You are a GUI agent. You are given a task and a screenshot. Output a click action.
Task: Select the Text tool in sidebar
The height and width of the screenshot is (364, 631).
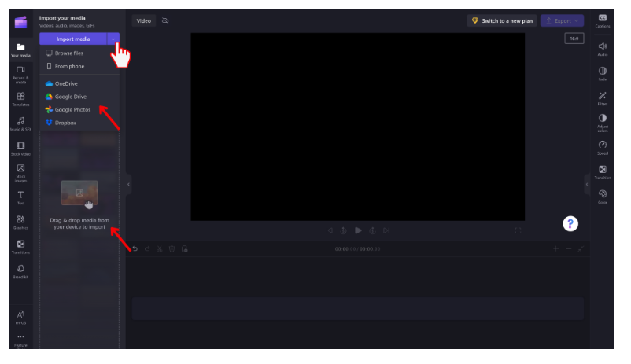point(20,197)
